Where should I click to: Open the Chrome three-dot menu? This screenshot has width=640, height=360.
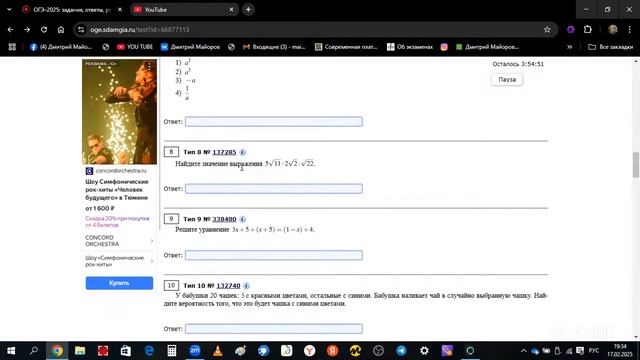[x=630, y=29]
